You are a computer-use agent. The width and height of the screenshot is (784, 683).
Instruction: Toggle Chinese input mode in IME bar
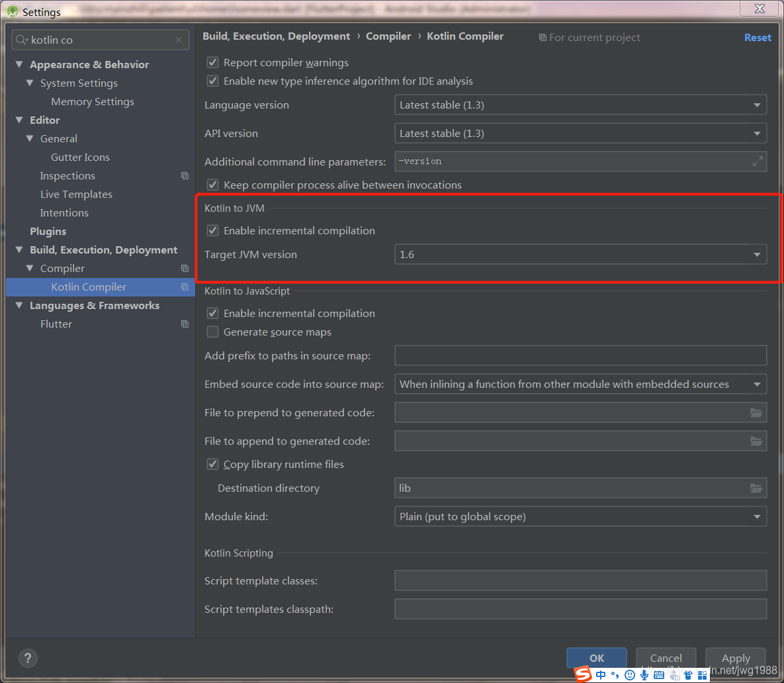click(601, 675)
